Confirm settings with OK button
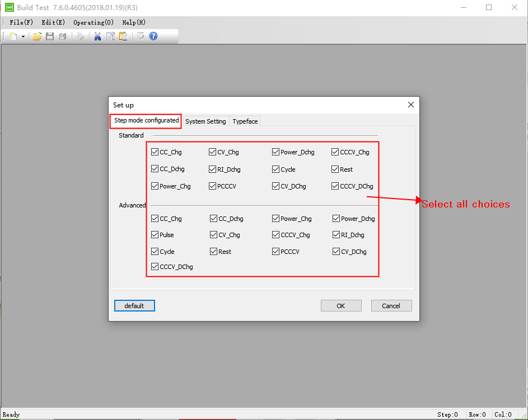This screenshot has width=528, height=420. tap(341, 306)
